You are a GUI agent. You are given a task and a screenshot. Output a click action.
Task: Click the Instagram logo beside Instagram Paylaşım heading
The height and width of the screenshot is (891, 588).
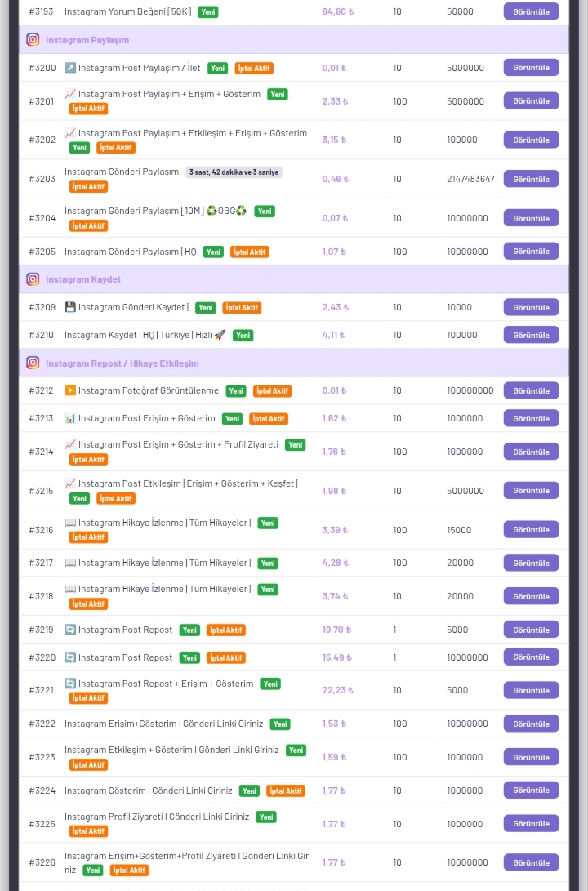point(33,40)
